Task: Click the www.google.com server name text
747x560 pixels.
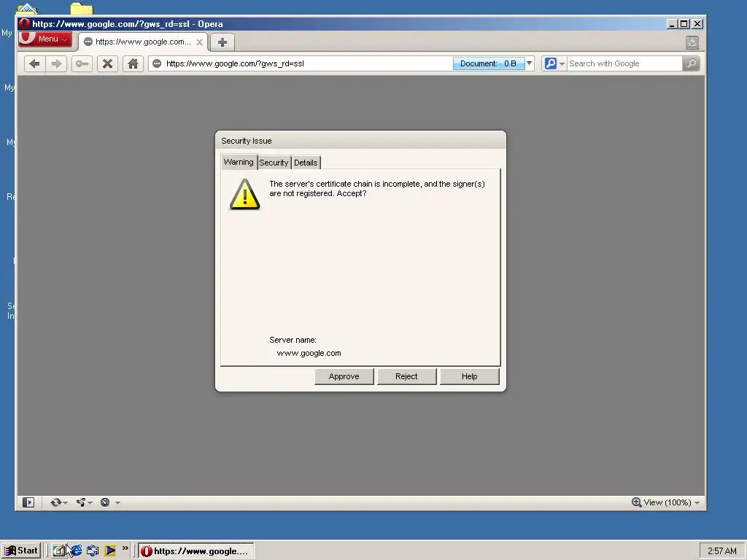Action: [309, 354]
